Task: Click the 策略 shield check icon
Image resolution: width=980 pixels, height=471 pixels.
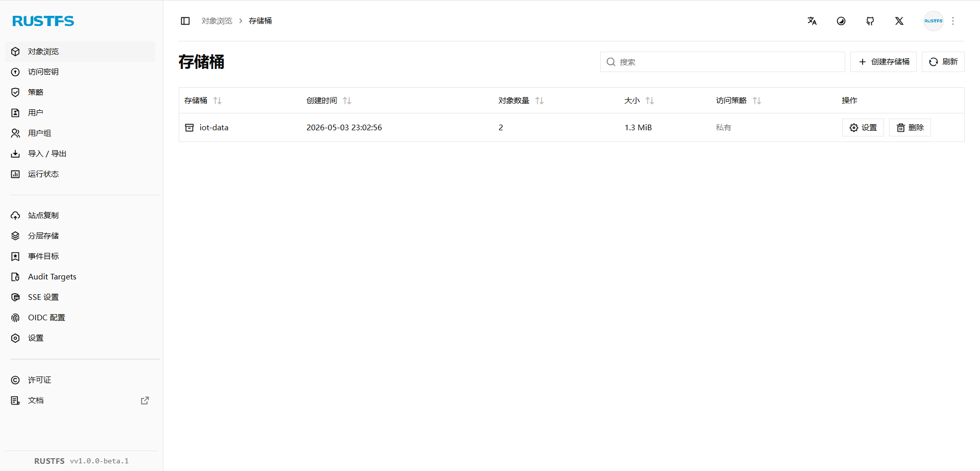Action: (x=15, y=92)
